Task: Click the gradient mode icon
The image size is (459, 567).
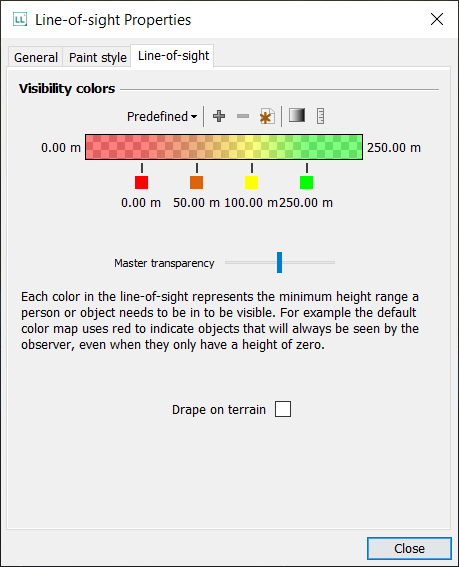Action: point(297,116)
